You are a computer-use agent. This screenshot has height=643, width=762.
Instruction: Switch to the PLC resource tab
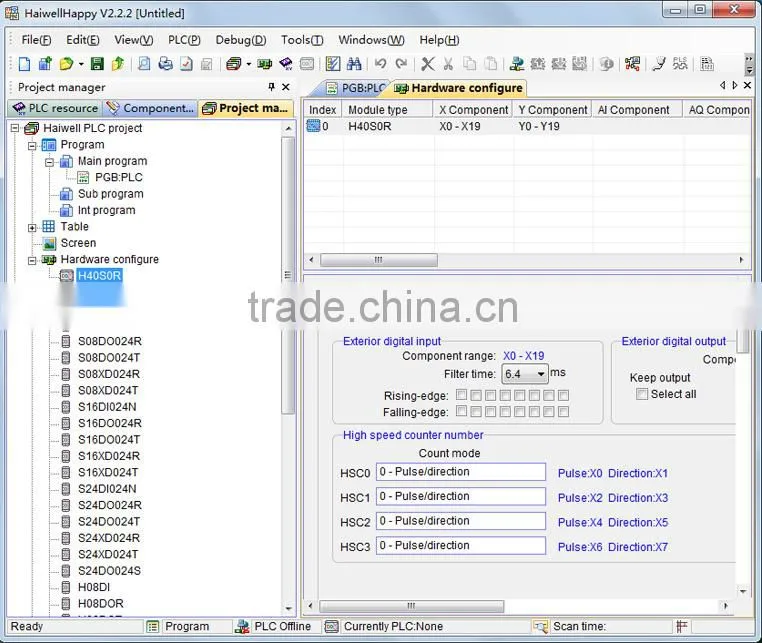tap(55, 108)
